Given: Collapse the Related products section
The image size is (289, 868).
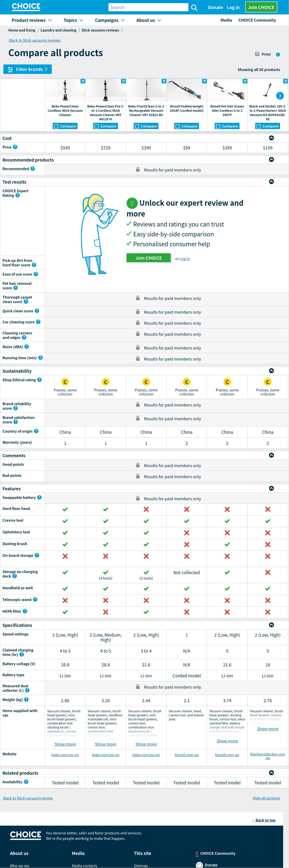Looking at the screenshot, I should click(271, 773).
